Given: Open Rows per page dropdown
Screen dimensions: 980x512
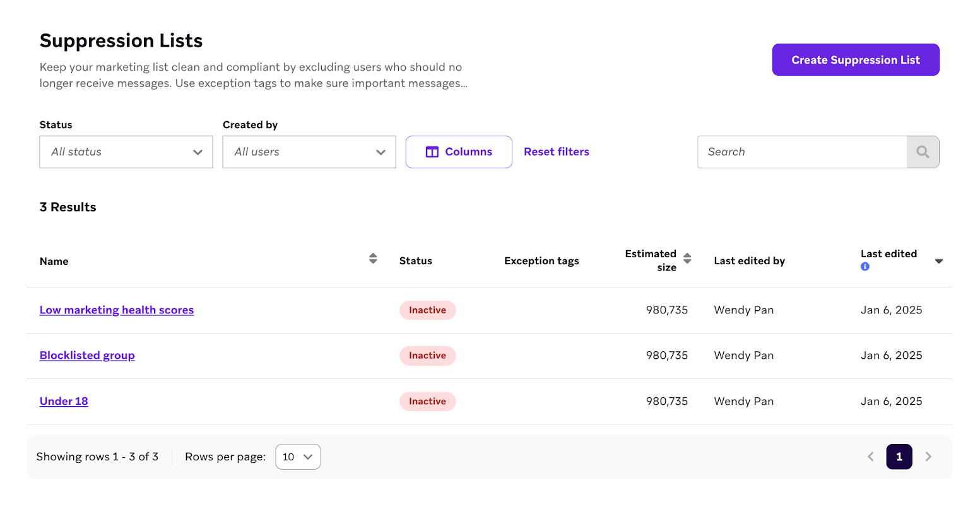Looking at the screenshot, I should click(298, 457).
